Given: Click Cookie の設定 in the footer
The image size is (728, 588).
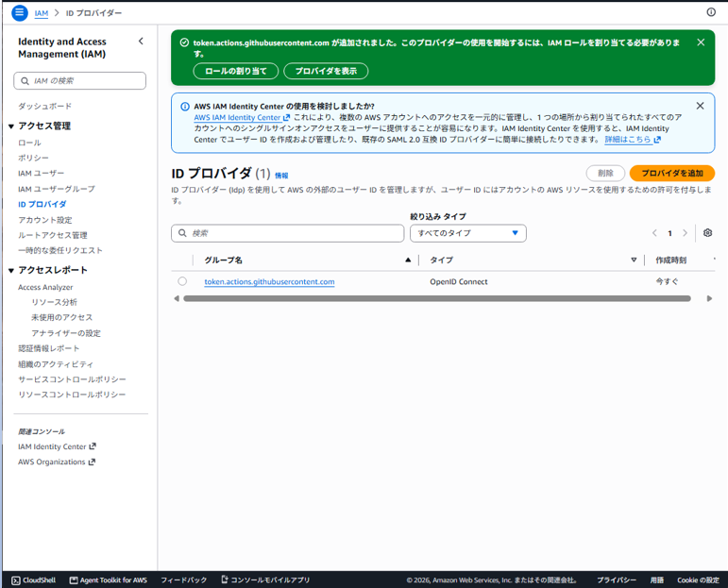Looking at the screenshot, I should tap(698, 580).
